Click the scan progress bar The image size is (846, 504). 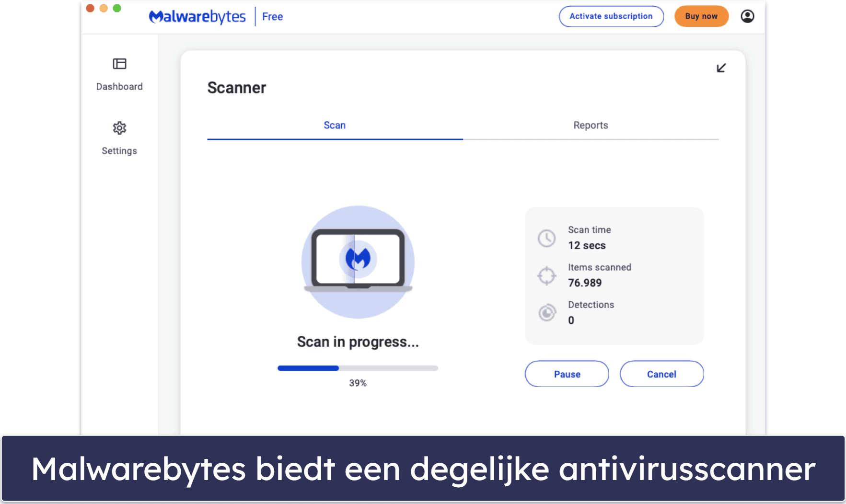pyautogui.click(x=358, y=368)
